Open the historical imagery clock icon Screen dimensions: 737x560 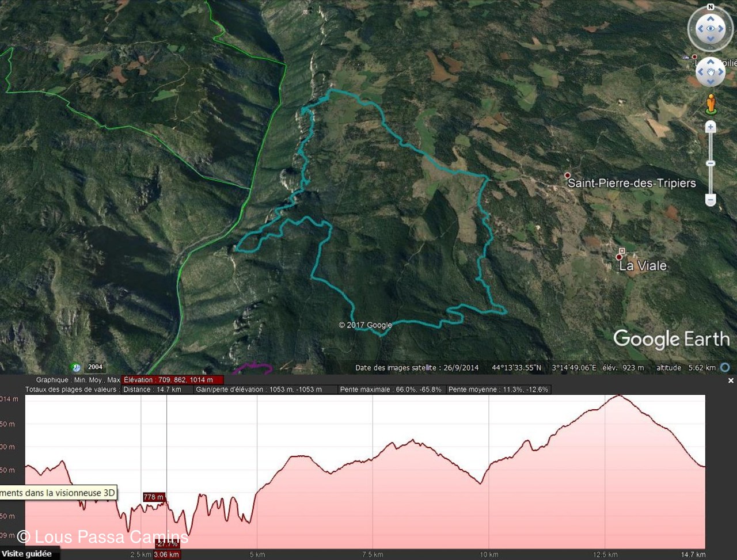pyautogui.click(x=76, y=367)
